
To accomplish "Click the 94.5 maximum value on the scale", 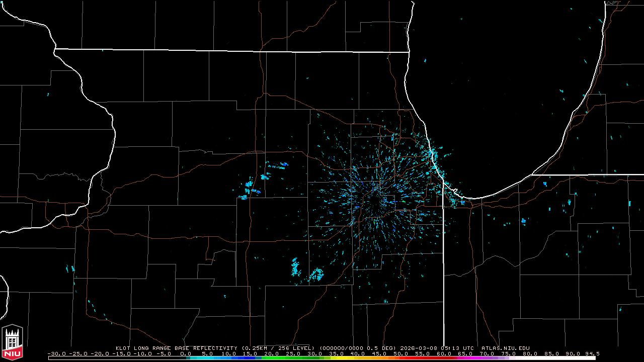I will (x=590, y=353).
